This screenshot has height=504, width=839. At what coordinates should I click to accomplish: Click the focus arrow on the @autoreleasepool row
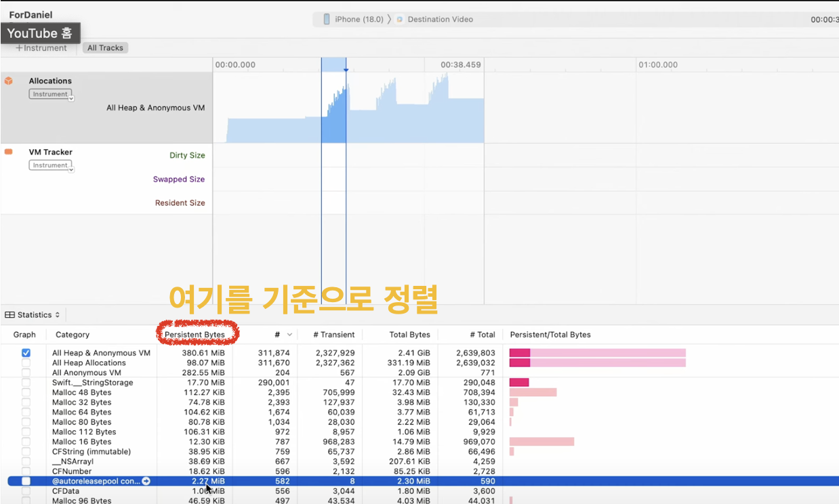[x=146, y=481]
